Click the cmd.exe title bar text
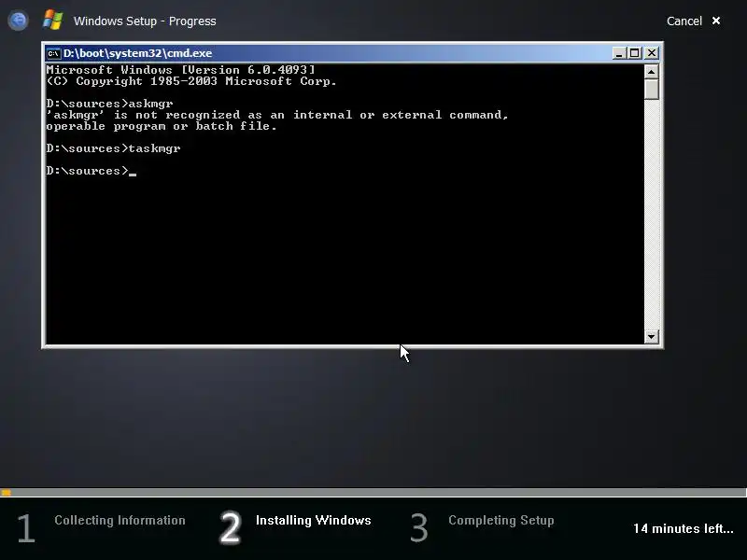 (x=137, y=53)
